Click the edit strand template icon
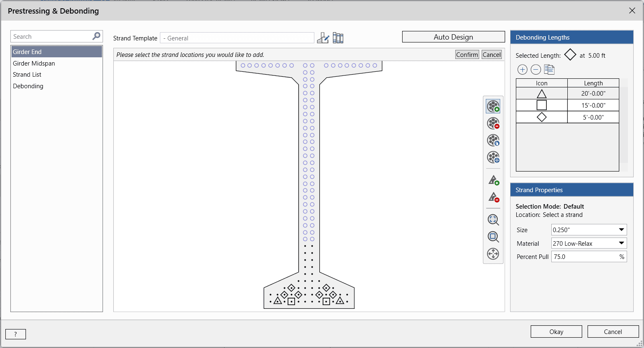The image size is (644, 348). coord(323,38)
